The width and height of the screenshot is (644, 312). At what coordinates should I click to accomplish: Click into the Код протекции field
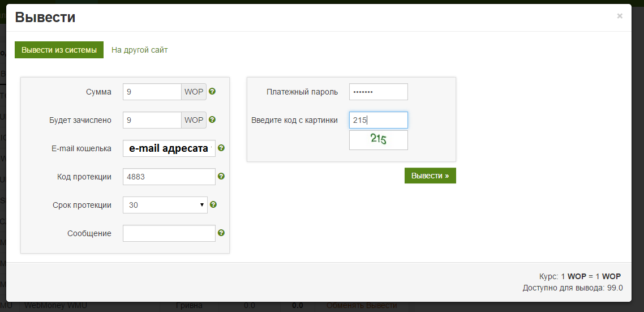[x=169, y=177]
